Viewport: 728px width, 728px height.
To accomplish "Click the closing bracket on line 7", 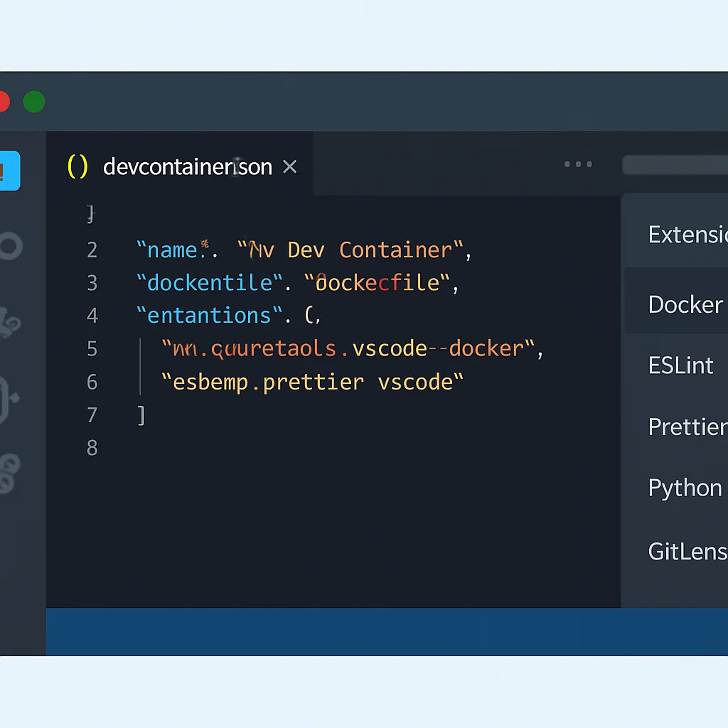I will point(141,415).
